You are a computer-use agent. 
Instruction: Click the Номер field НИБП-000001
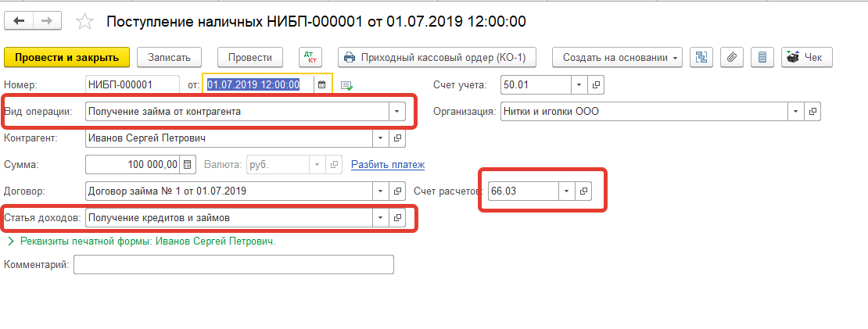(x=133, y=85)
